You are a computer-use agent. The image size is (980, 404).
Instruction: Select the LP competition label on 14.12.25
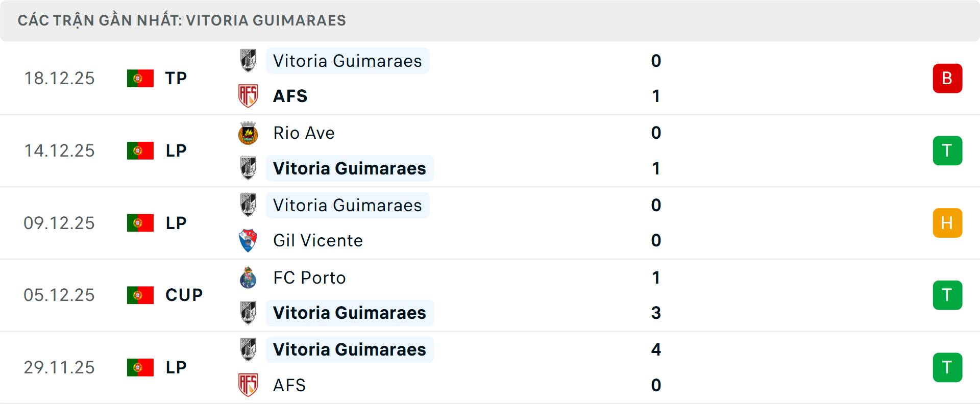[x=176, y=150]
